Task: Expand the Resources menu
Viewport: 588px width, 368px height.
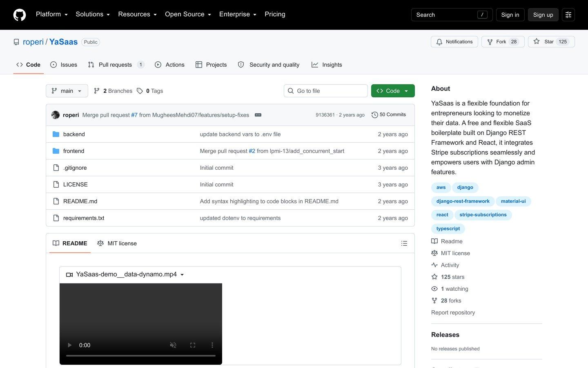Action: coord(138,14)
